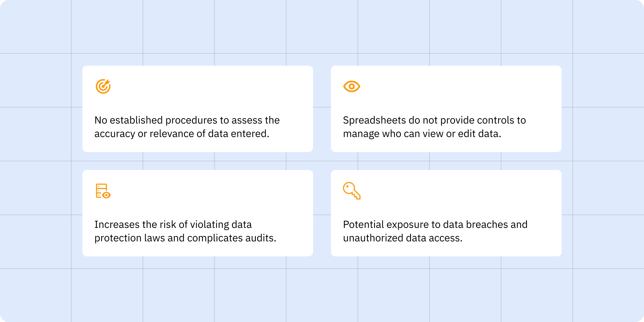Screen dimensions: 644x322
Task: Click the line "accuracy or relevance of data entered."
Action: pos(182,134)
